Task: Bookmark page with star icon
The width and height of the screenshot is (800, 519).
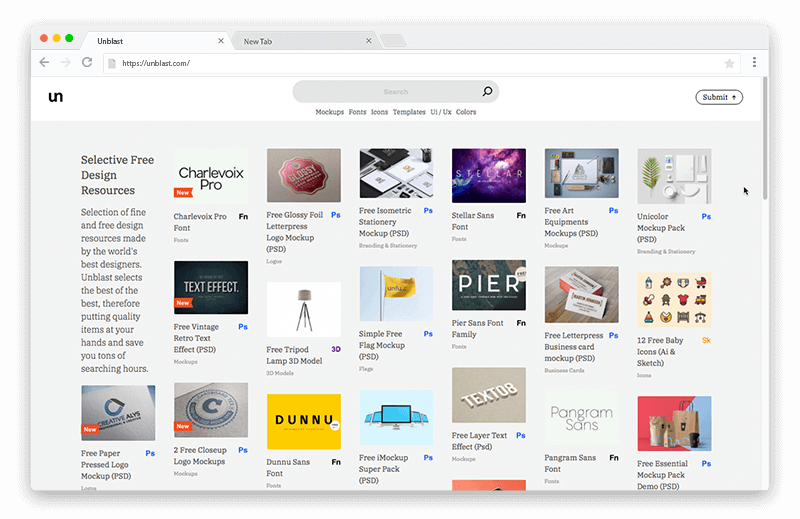Action: pyautogui.click(x=729, y=63)
